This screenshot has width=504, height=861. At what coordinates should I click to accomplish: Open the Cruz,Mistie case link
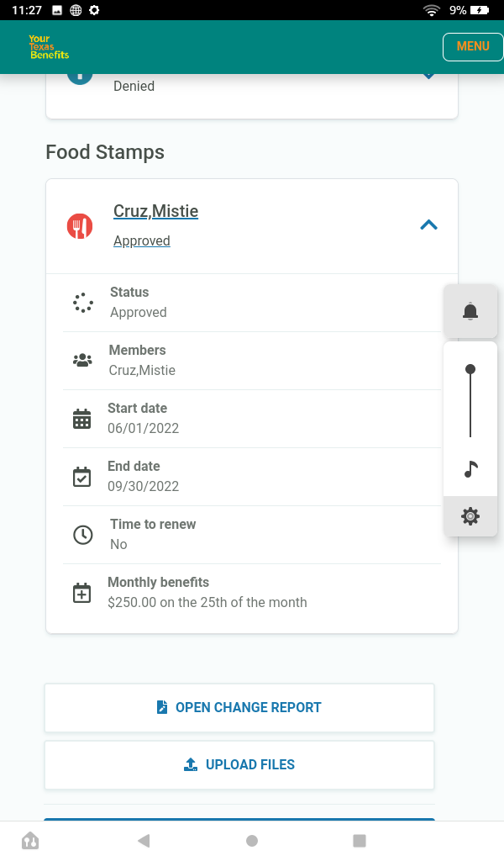155,211
